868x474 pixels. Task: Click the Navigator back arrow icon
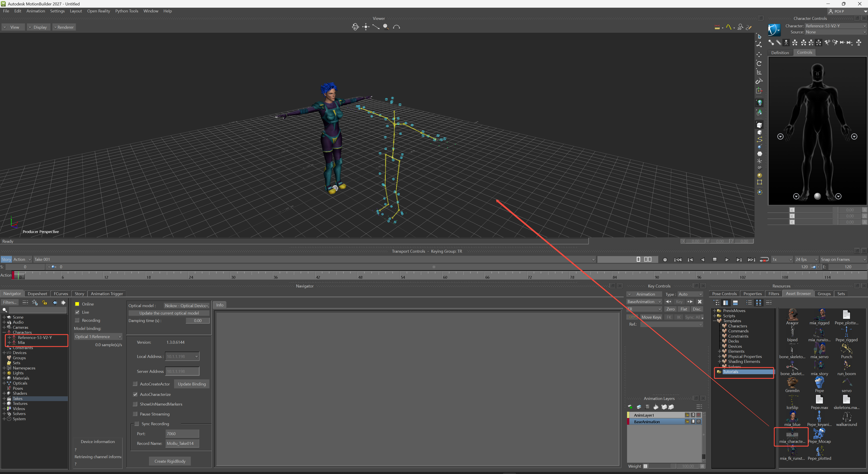coord(54,302)
